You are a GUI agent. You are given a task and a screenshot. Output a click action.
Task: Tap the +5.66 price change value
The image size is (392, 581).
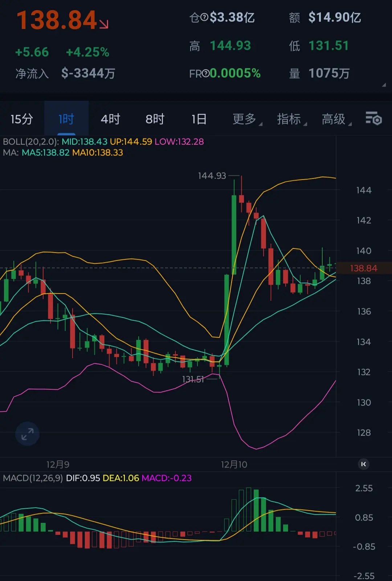32,52
